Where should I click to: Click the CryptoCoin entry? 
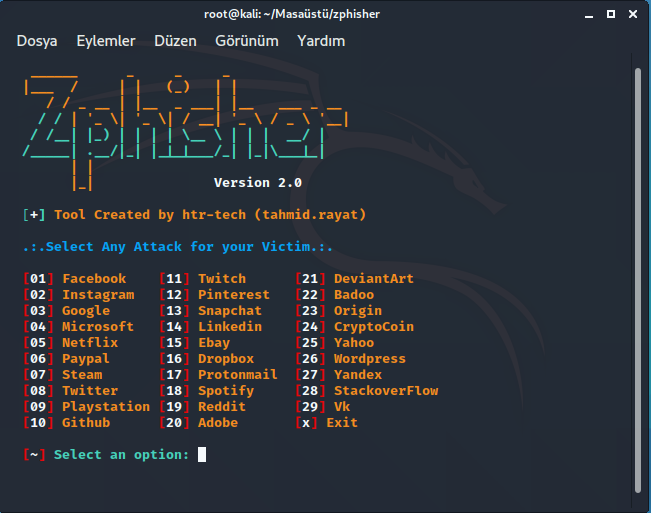374,327
